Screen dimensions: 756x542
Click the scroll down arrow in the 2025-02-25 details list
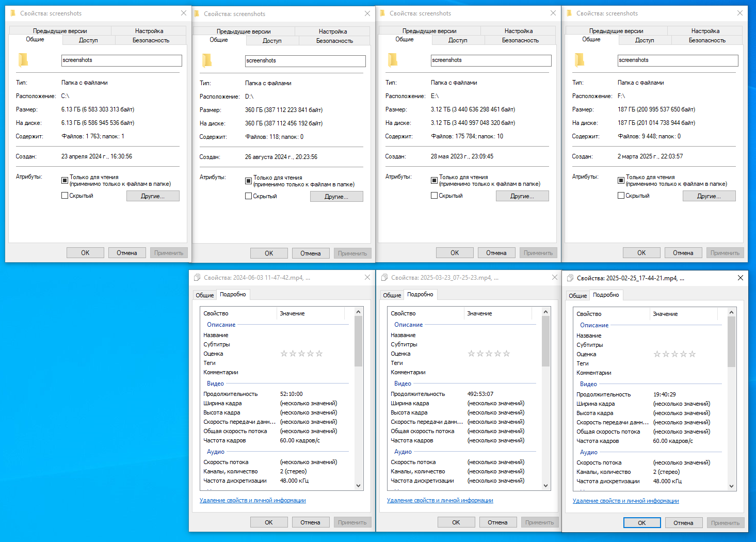(732, 486)
